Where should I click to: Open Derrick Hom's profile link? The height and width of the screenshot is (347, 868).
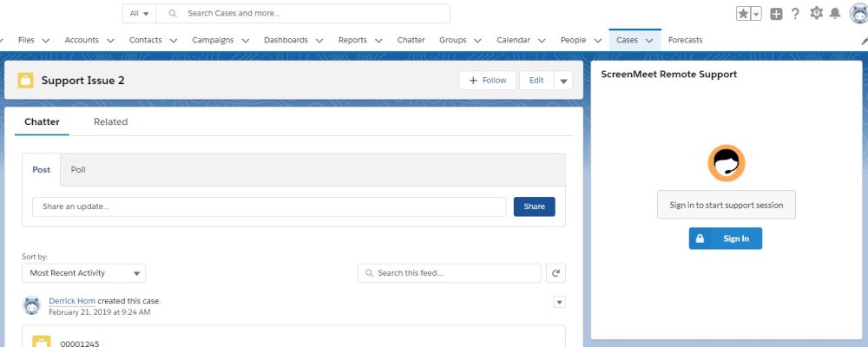[72, 301]
